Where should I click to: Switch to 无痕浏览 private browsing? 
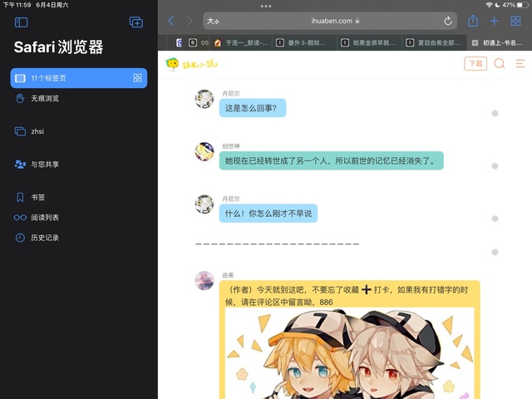coord(45,98)
